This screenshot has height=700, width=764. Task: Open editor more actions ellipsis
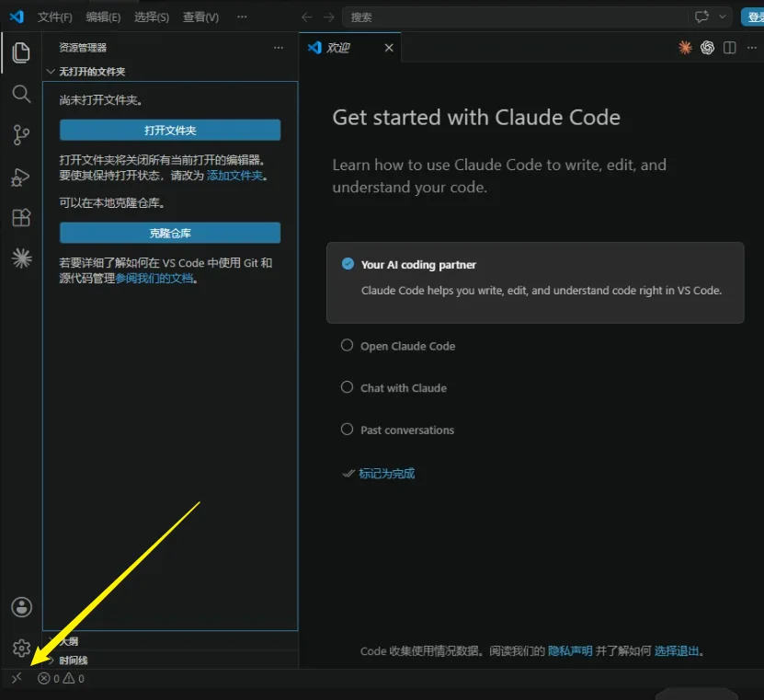tap(752, 47)
